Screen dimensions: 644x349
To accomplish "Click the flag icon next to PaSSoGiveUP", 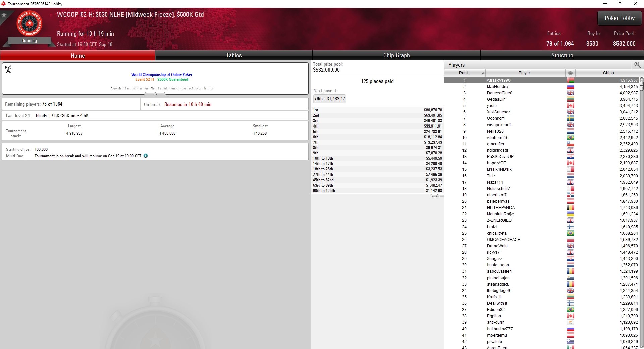I will coord(570,157).
